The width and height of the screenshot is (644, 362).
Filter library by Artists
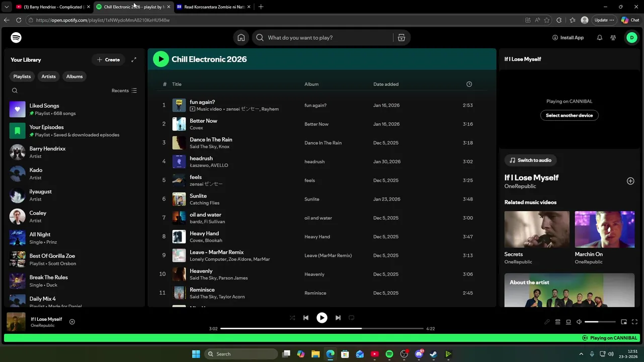[48, 76]
